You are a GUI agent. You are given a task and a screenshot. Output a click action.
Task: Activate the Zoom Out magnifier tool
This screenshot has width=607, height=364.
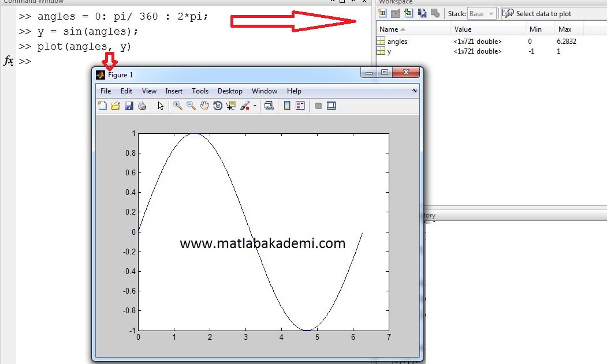point(191,106)
